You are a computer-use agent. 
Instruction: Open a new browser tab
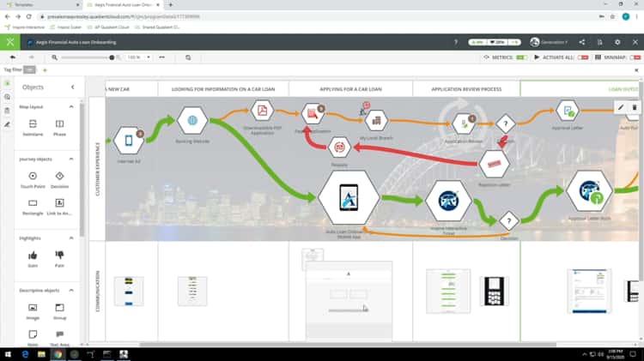[171, 5]
